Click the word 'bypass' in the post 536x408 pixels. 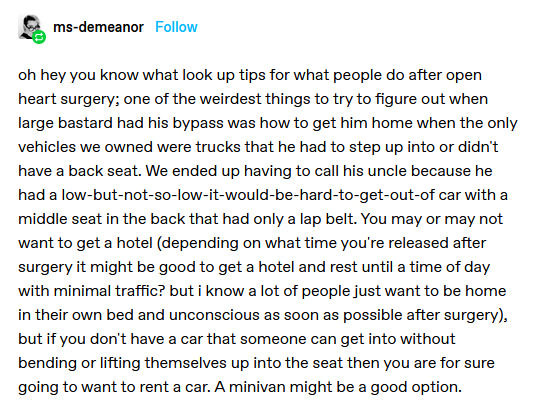tap(198, 123)
